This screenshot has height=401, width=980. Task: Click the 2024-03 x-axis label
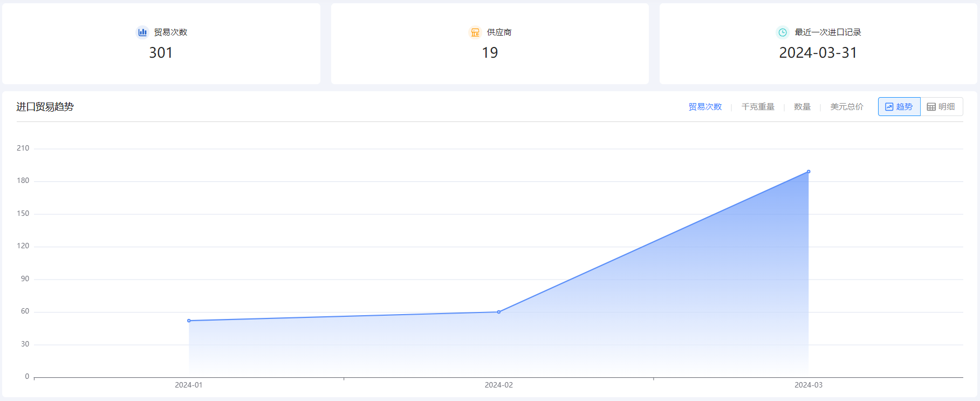click(808, 385)
